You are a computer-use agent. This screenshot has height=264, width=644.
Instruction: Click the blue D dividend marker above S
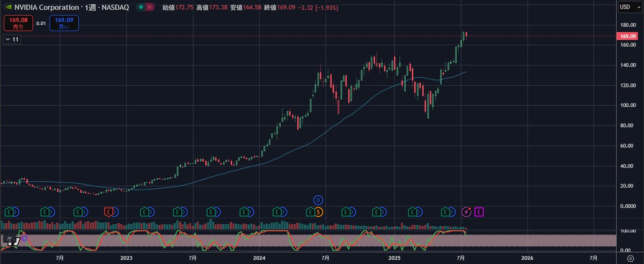[x=318, y=200]
